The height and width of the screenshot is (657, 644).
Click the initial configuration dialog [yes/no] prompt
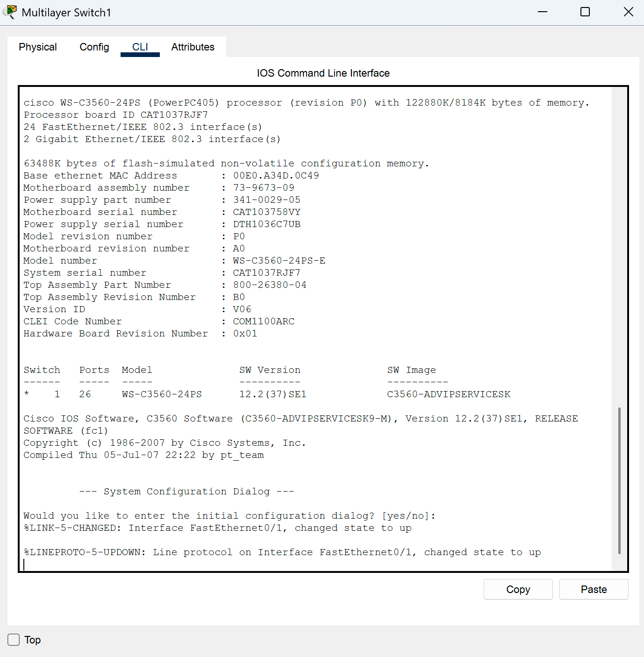click(x=229, y=516)
